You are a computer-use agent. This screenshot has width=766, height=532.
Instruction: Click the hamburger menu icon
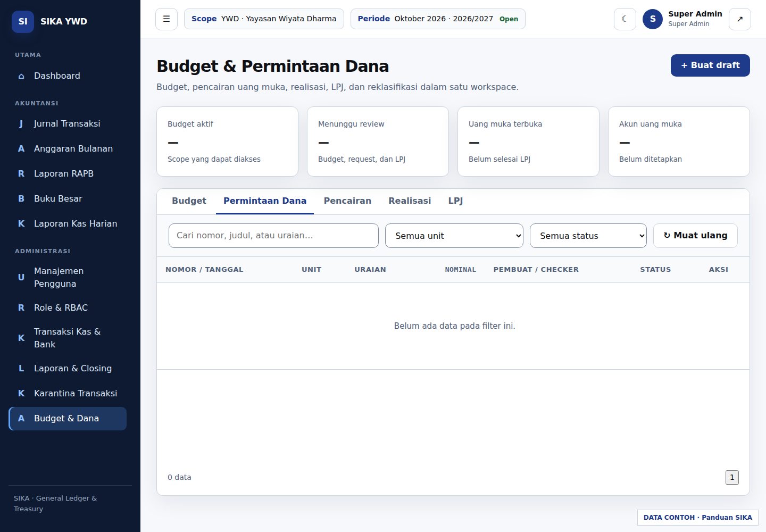166,19
